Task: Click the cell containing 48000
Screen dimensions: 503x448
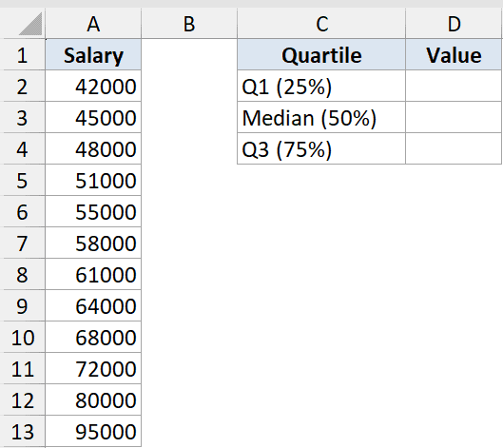Action: point(93,149)
